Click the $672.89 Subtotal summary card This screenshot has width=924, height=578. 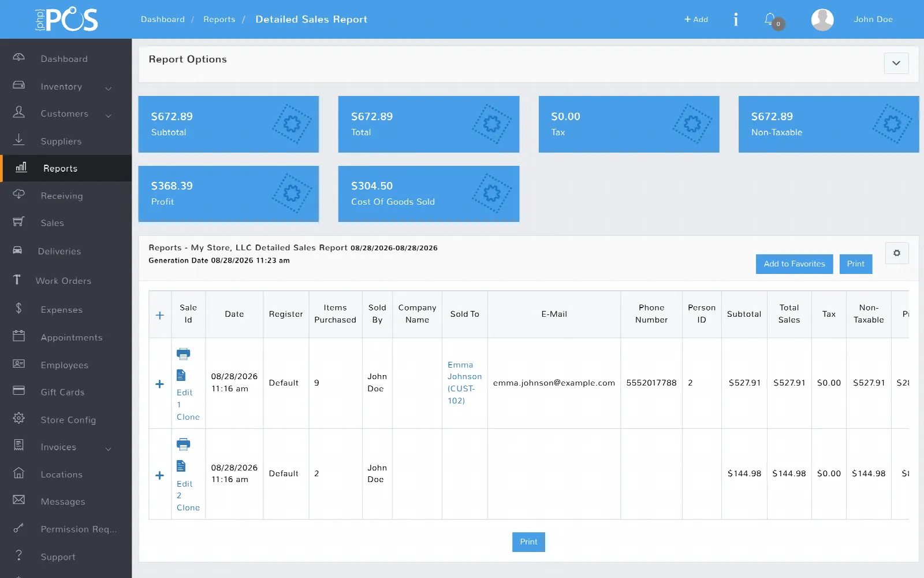click(229, 124)
